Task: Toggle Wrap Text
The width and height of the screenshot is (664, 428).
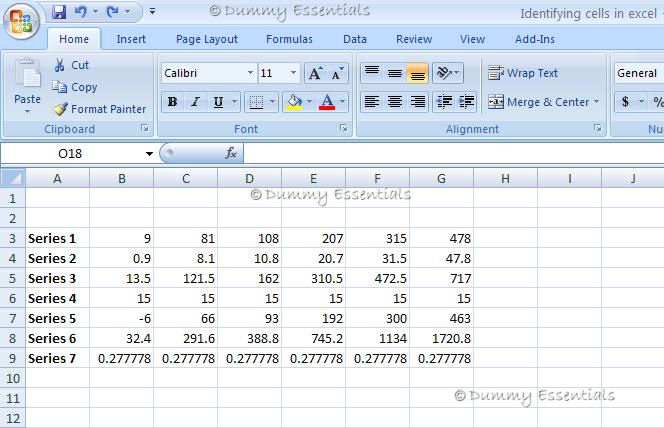Action: coord(523,73)
